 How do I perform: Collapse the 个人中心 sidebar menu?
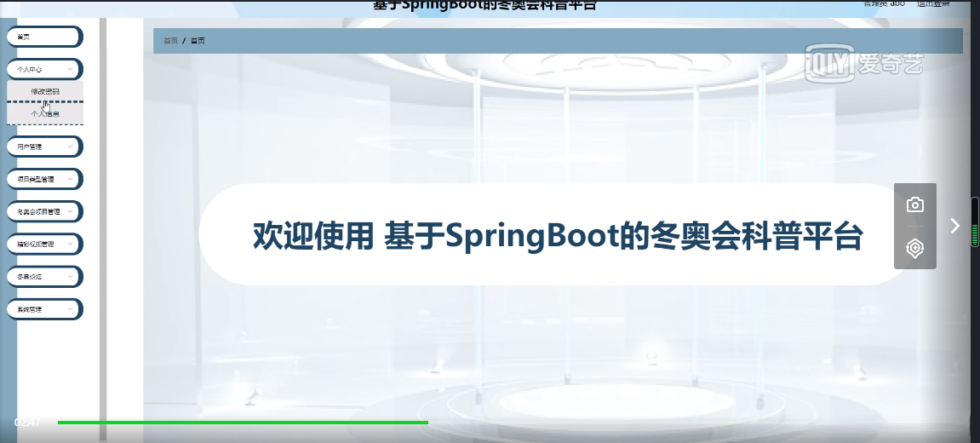[44, 70]
